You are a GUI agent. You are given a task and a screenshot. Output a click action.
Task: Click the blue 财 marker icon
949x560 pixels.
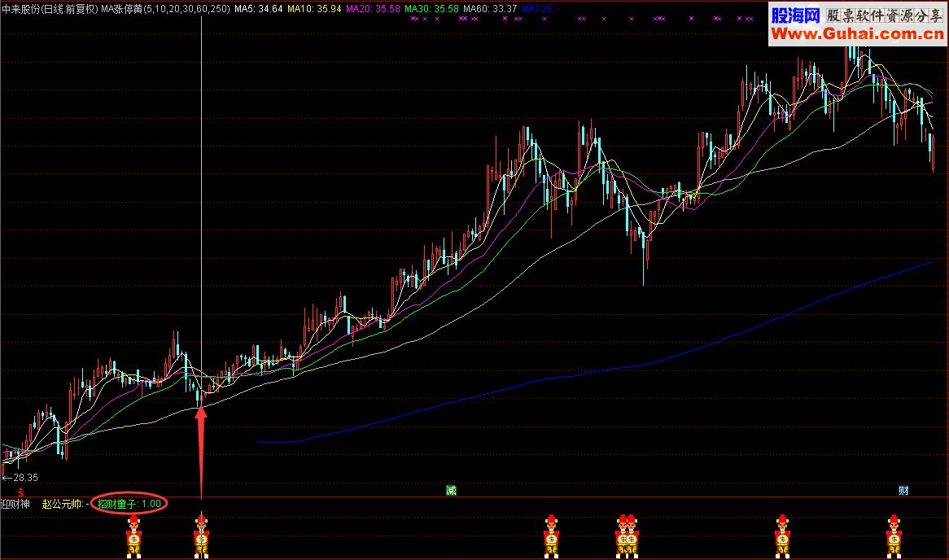pos(903,490)
